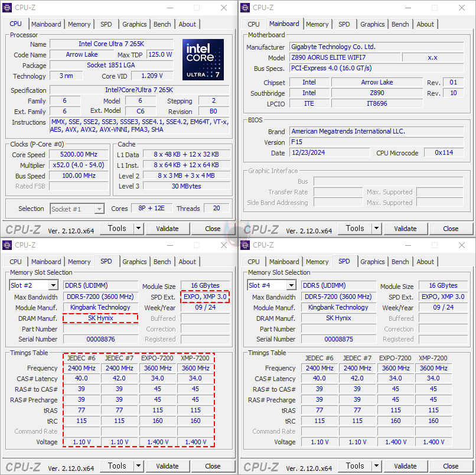Click the Bus Specs PCI-Express 4.0 field

pyautogui.click(x=376, y=68)
